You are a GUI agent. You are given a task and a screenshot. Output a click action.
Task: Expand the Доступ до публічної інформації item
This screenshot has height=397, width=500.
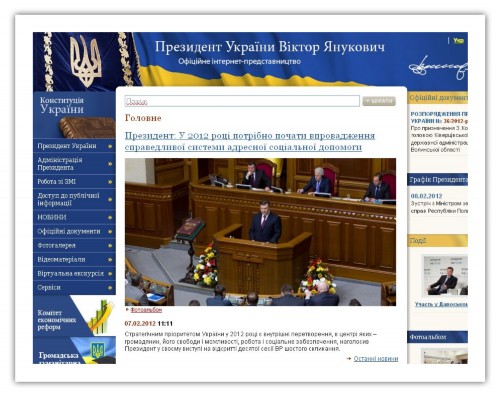click(x=74, y=199)
